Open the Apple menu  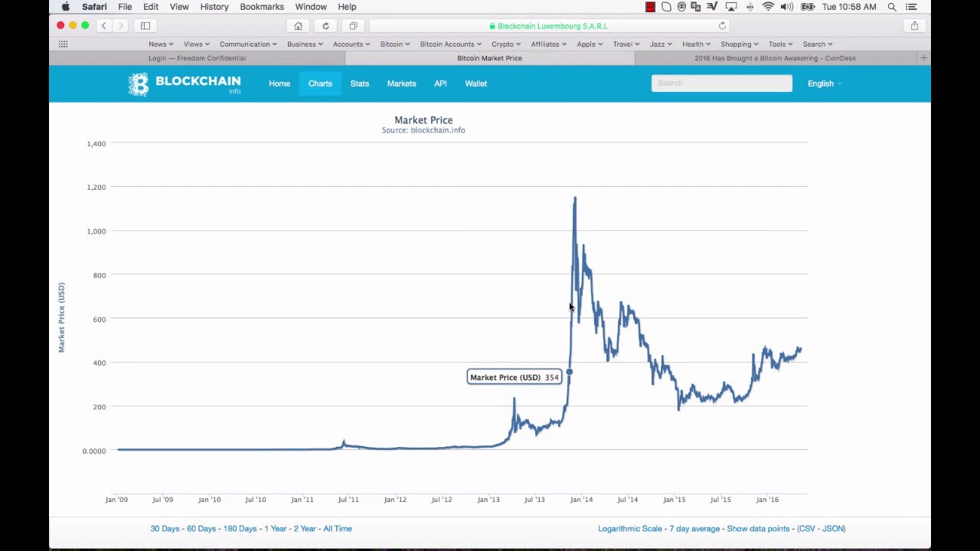[66, 7]
